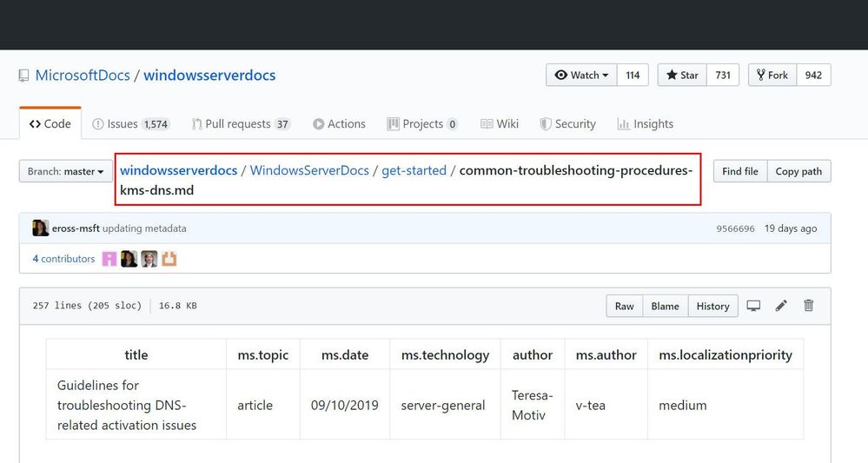Open the Issues tab
The image size is (868, 463).
130,124
